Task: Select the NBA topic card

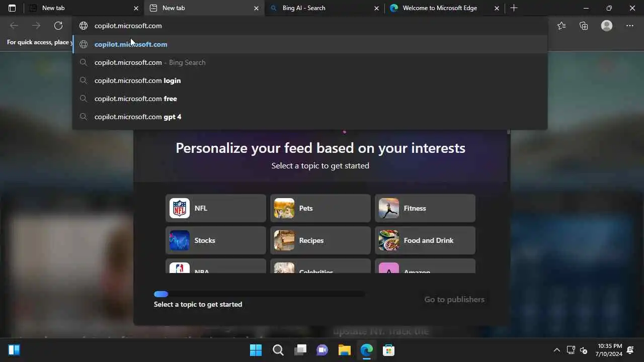Action: (x=216, y=266)
